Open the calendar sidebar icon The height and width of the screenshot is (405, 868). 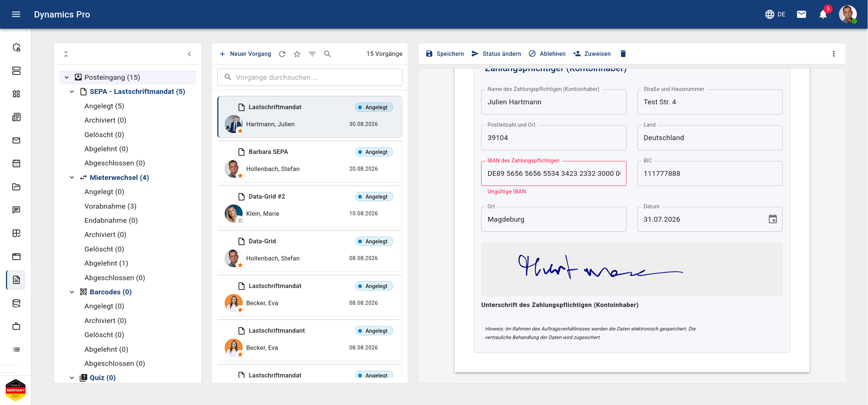pyautogui.click(x=16, y=164)
